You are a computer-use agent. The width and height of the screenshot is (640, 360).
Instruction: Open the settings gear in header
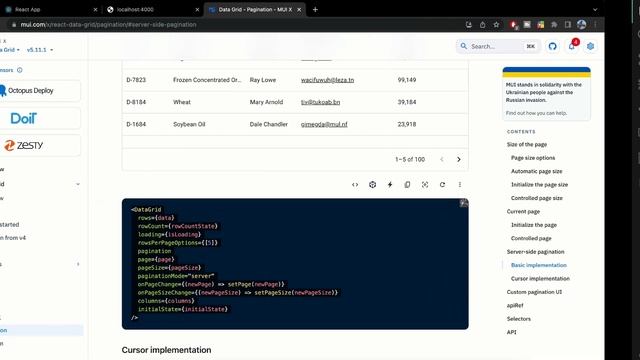590,46
